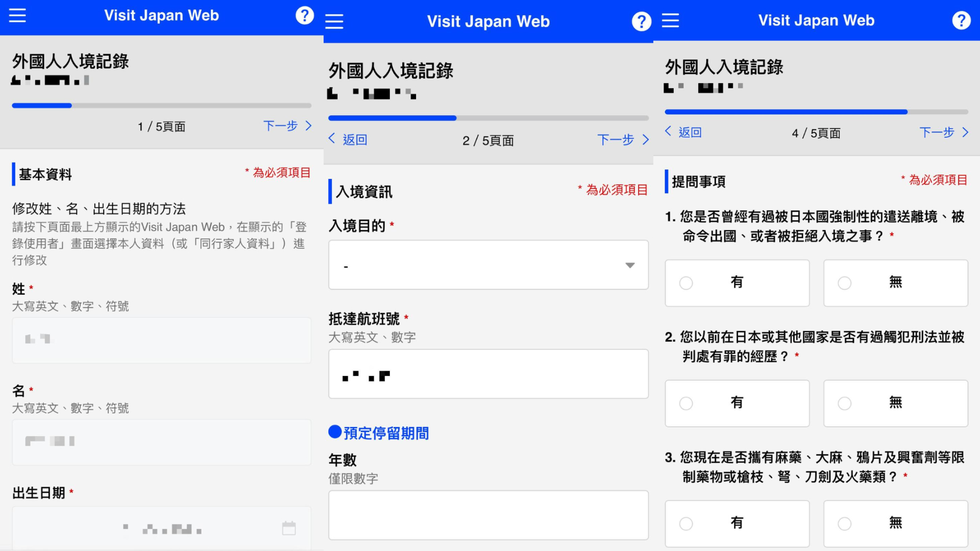The height and width of the screenshot is (551, 980).
Task: Click the 2 / 5頁面 page indicator
Action: (x=488, y=141)
